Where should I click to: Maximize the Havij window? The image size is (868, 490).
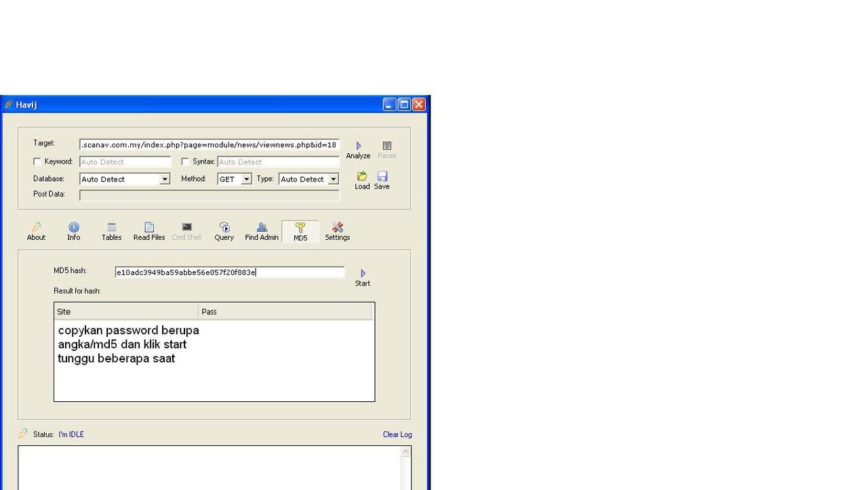click(x=404, y=104)
